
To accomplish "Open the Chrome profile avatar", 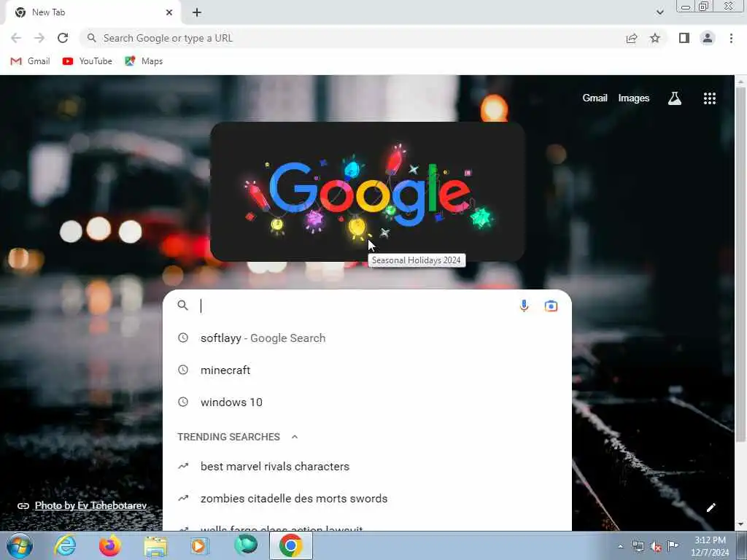I will [x=708, y=38].
